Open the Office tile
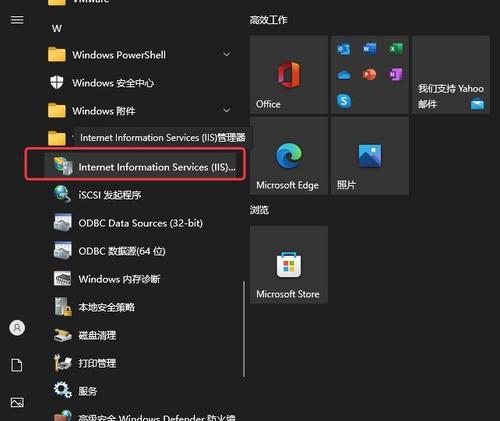 289,75
